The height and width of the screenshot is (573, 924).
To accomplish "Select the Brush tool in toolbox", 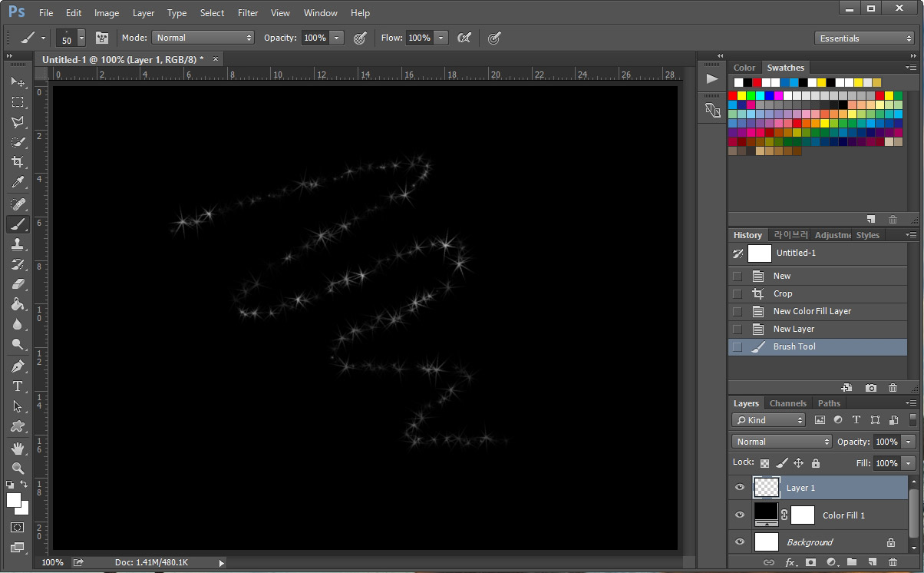I will (x=18, y=224).
